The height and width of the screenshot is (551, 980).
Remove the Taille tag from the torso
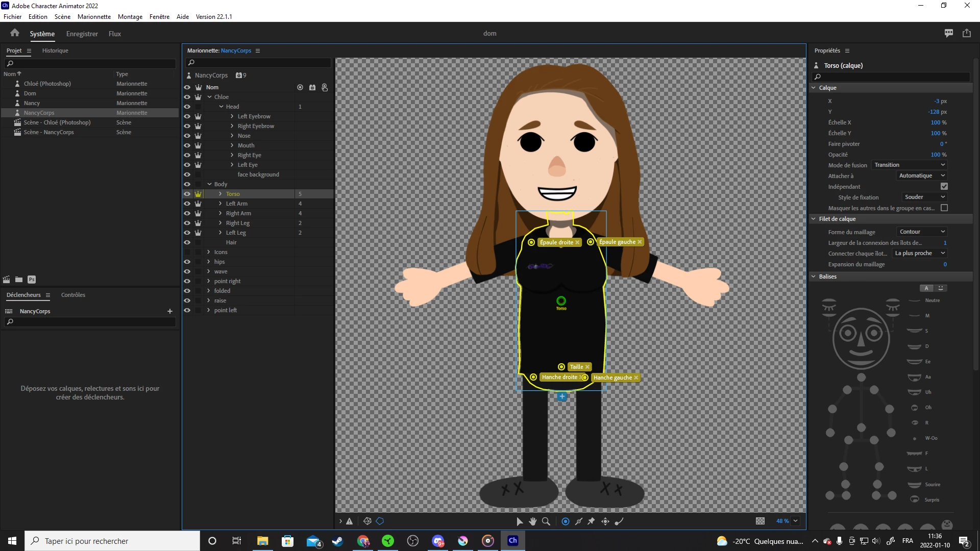point(587,367)
